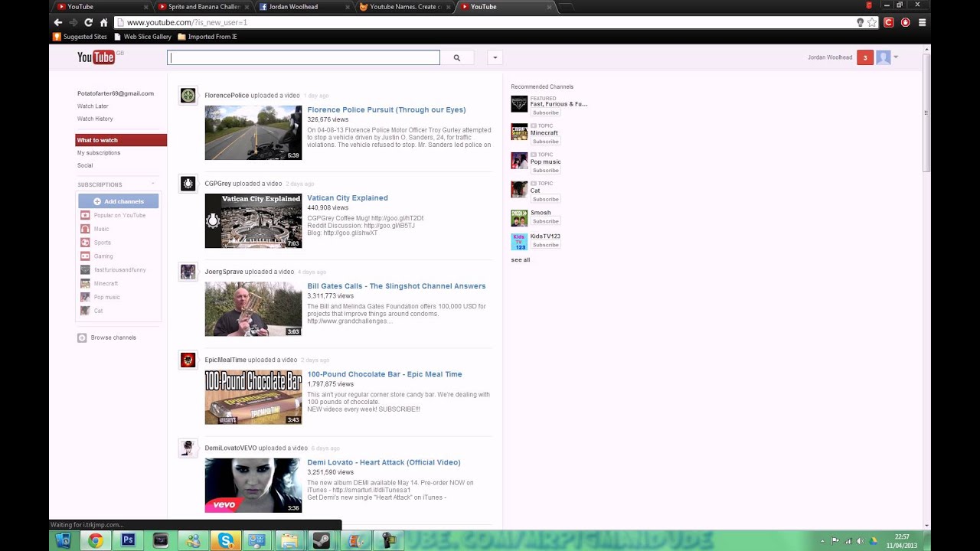Open the Sports channel icon in sidebar

pos(85,243)
